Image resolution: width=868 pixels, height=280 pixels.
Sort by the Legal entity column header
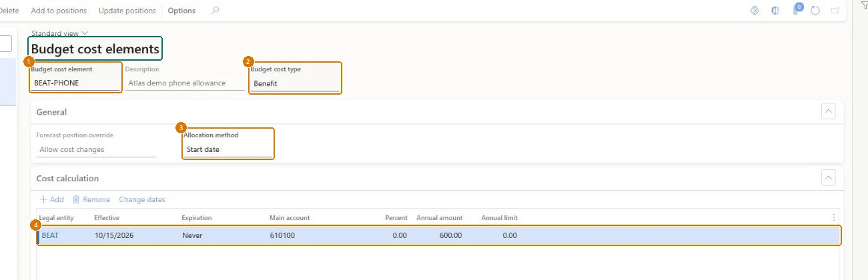pos(57,218)
